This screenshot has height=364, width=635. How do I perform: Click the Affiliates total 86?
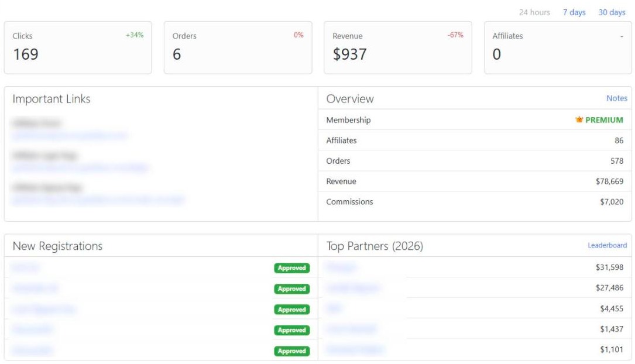[x=619, y=140]
